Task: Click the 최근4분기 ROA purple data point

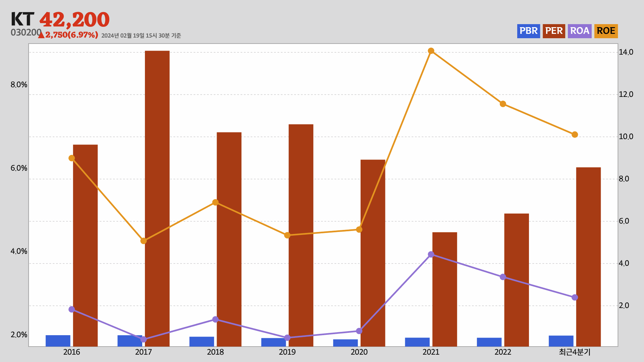Action: pyautogui.click(x=575, y=297)
